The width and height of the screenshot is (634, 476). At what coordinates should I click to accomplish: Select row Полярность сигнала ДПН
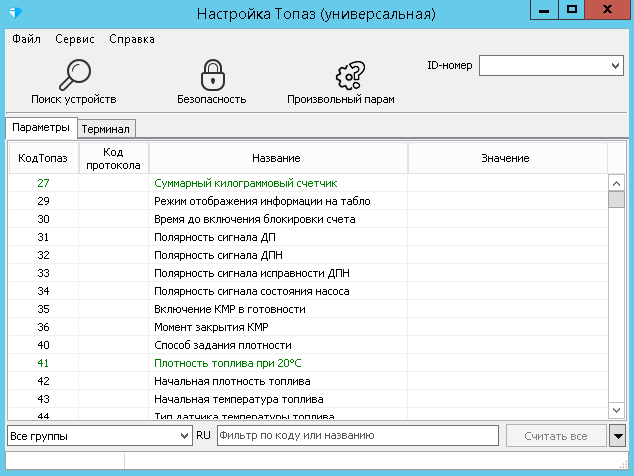pyautogui.click(x=308, y=255)
